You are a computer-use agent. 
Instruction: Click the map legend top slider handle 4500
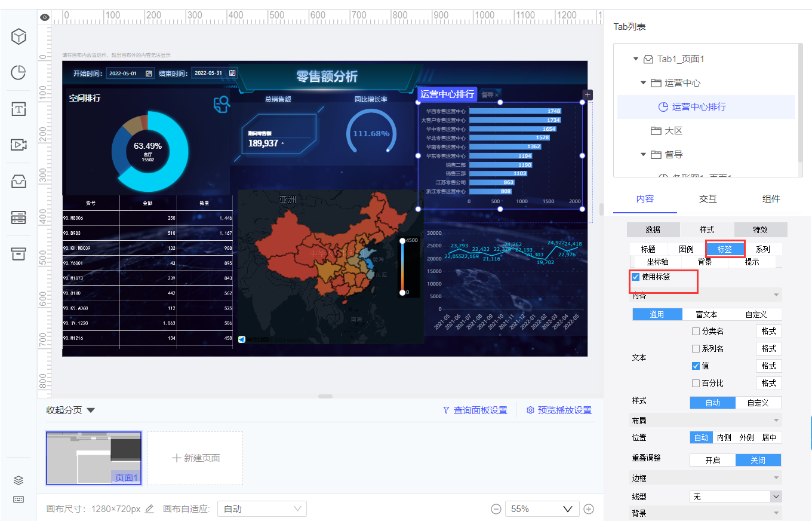[x=402, y=240]
